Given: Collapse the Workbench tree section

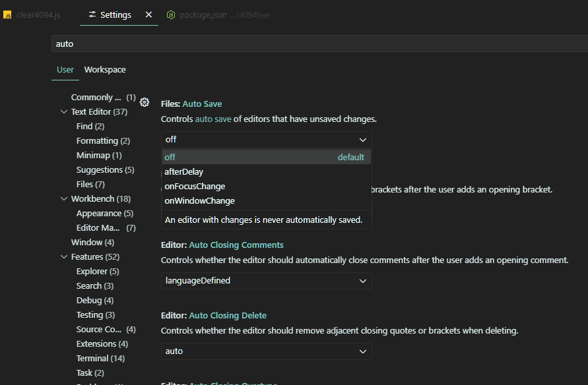Looking at the screenshot, I should tap(64, 199).
